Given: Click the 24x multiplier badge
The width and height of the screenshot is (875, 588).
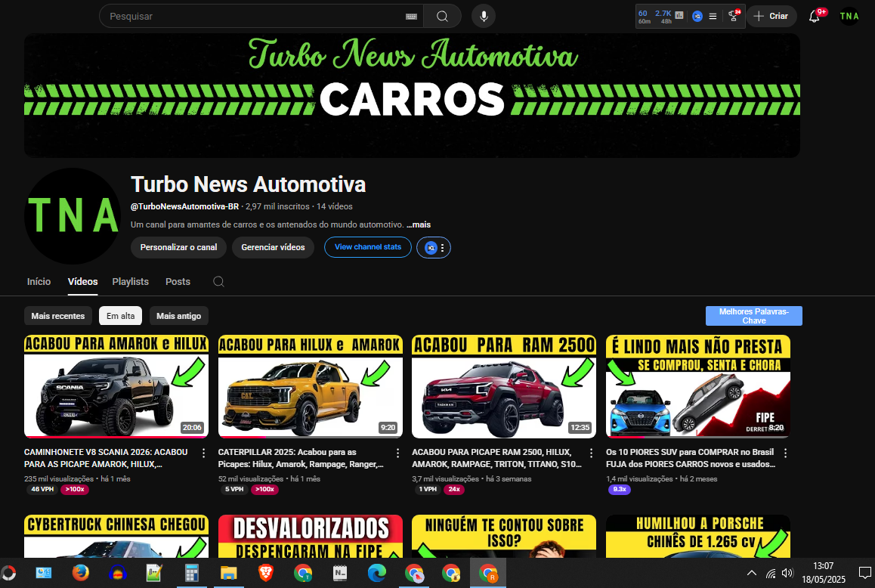Looking at the screenshot, I should 454,489.
